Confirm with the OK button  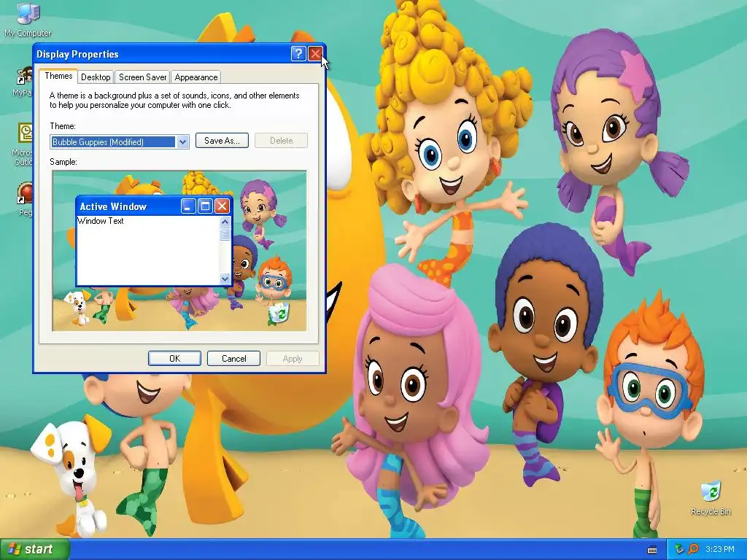174,359
